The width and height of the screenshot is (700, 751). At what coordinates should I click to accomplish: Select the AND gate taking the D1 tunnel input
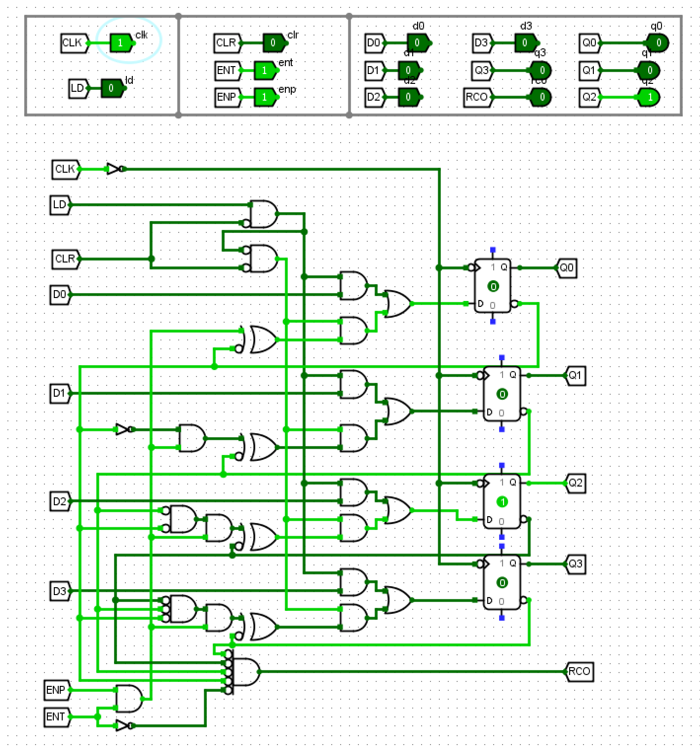[354, 384]
